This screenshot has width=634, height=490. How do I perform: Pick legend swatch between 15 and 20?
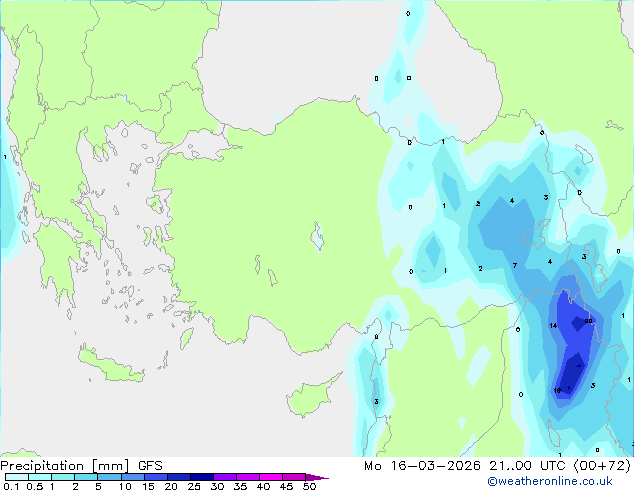pyautogui.click(x=155, y=477)
